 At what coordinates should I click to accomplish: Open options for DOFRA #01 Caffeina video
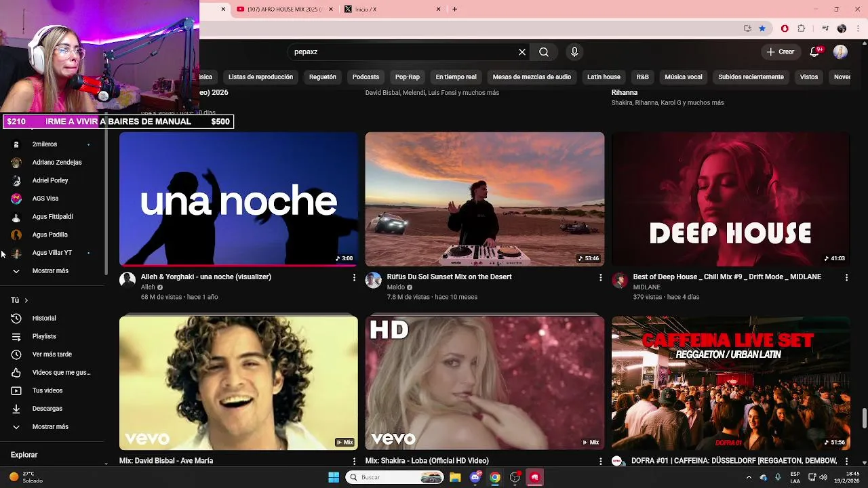[x=846, y=461]
